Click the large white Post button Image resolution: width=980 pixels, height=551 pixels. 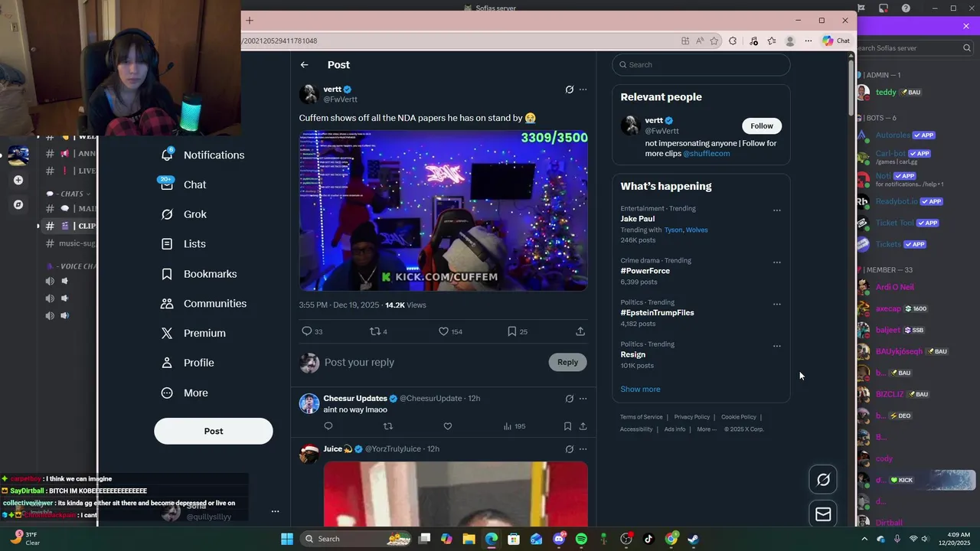[214, 431]
